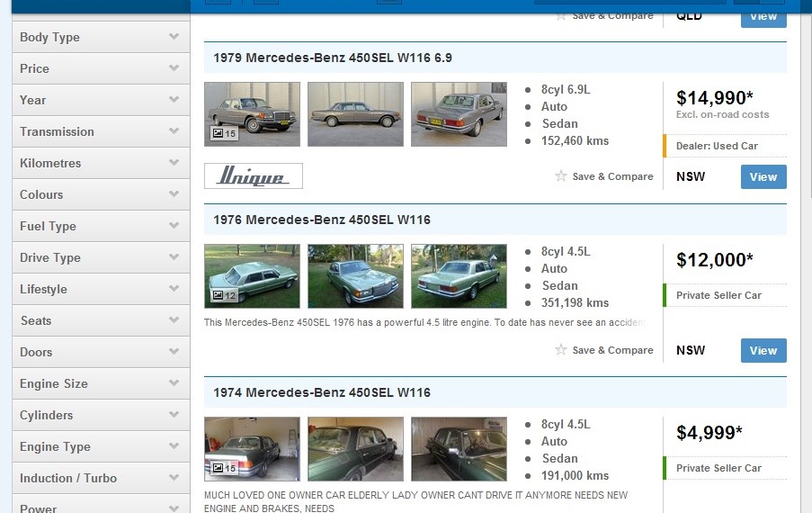
Task: Click the Private Seller Car label on the 1976 listing
Action: click(x=718, y=295)
